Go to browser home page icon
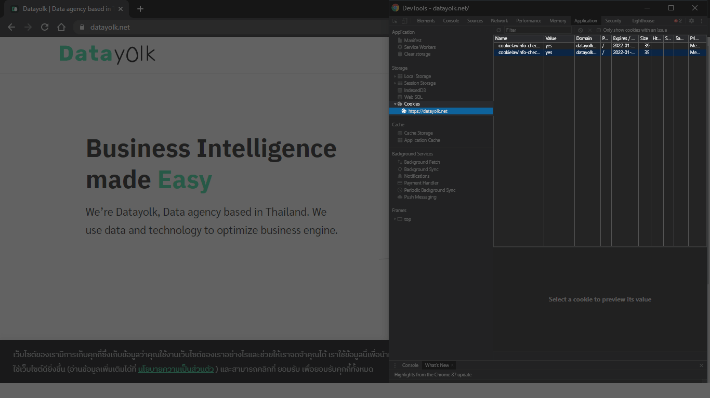The height and width of the screenshot is (398, 710). coord(61,27)
